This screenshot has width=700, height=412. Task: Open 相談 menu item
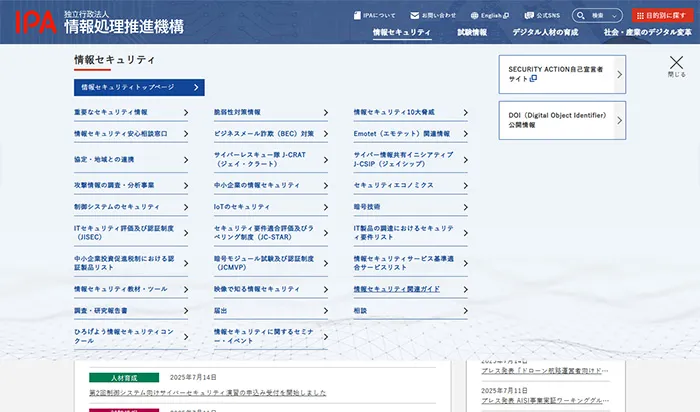coord(410,311)
